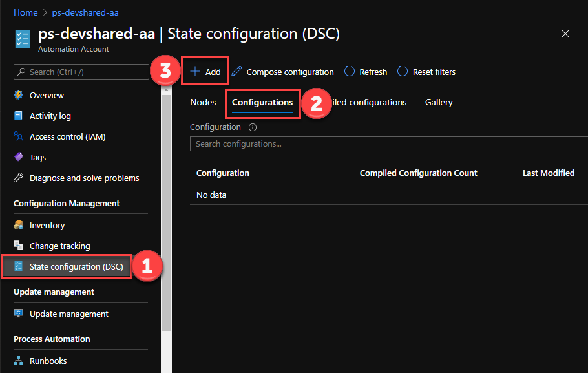Open the Inventory panel icon
588x373 pixels.
(19, 224)
